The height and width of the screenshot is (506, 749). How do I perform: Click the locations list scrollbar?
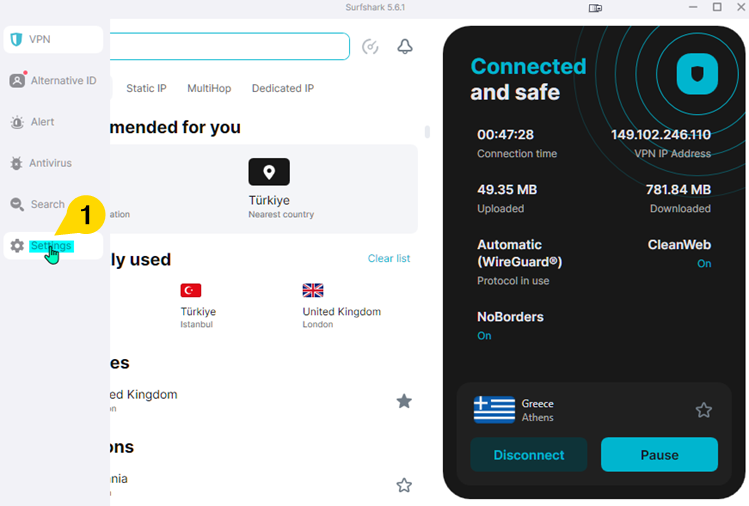click(x=427, y=132)
